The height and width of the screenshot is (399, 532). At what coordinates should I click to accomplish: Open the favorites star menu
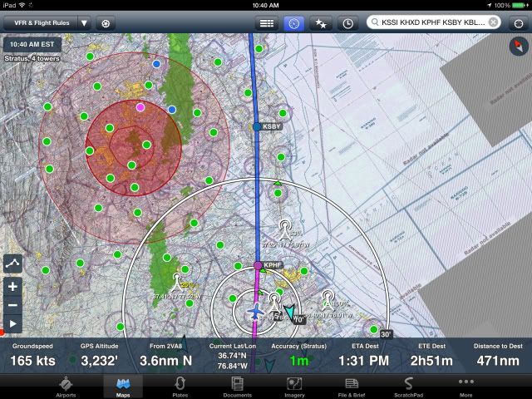coord(321,23)
